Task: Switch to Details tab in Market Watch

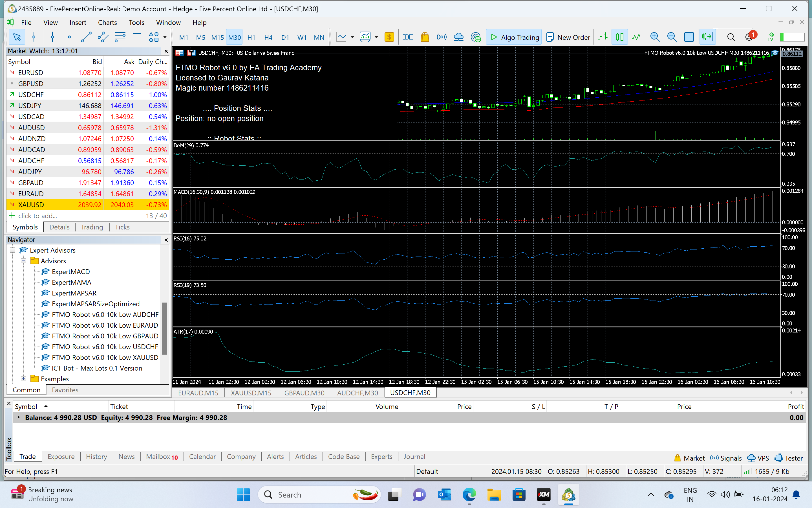Action: point(59,227)
